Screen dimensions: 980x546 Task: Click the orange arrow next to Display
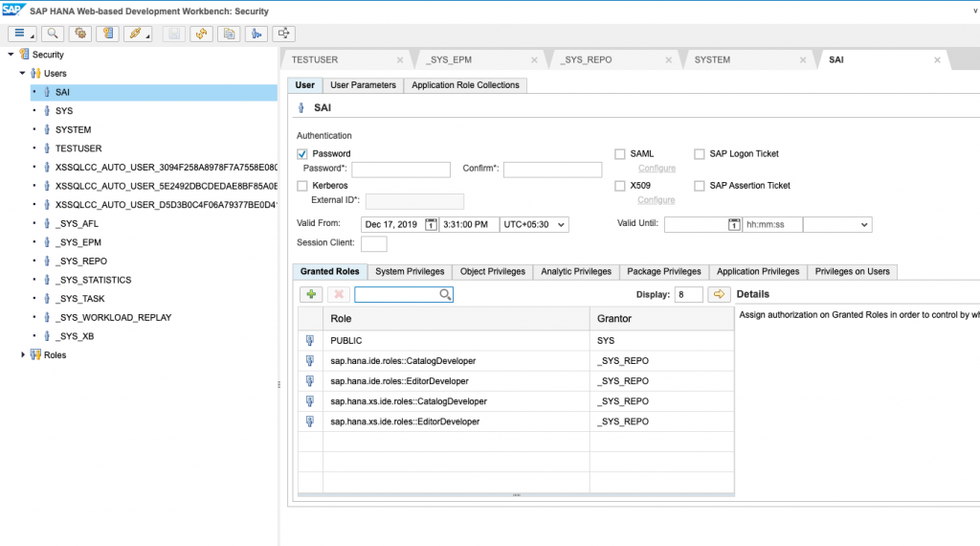[719, 295]
